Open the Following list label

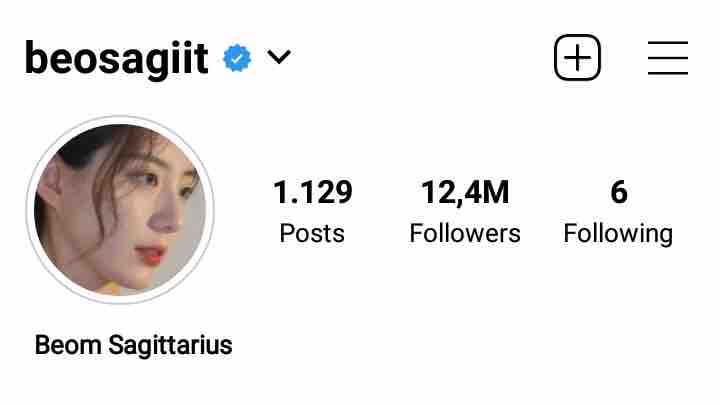(x=618, y=234)
